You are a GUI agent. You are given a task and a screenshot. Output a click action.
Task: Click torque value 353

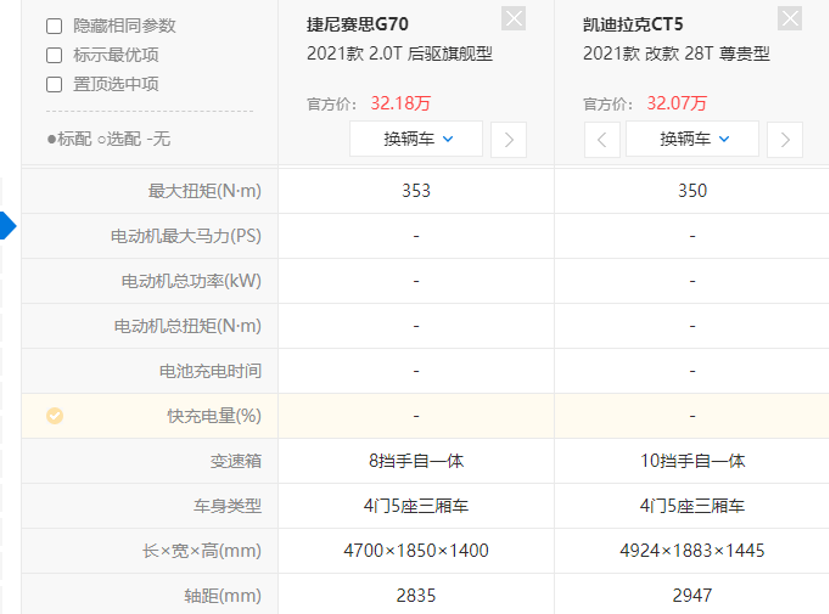[x=416, y=190]
